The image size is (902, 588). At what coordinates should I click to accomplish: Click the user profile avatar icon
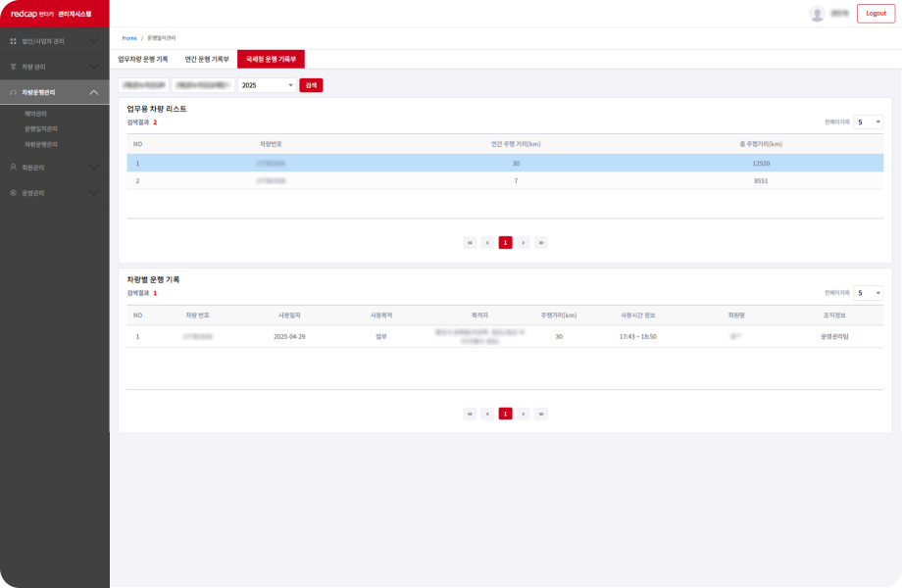click(x=817, y=14)
